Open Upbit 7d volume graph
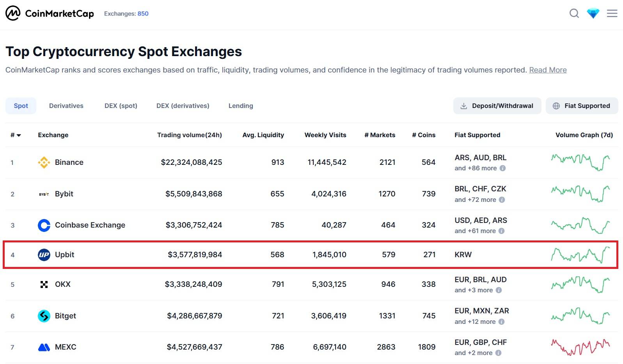This screenshot has width=623, height=364. (580, 255)
